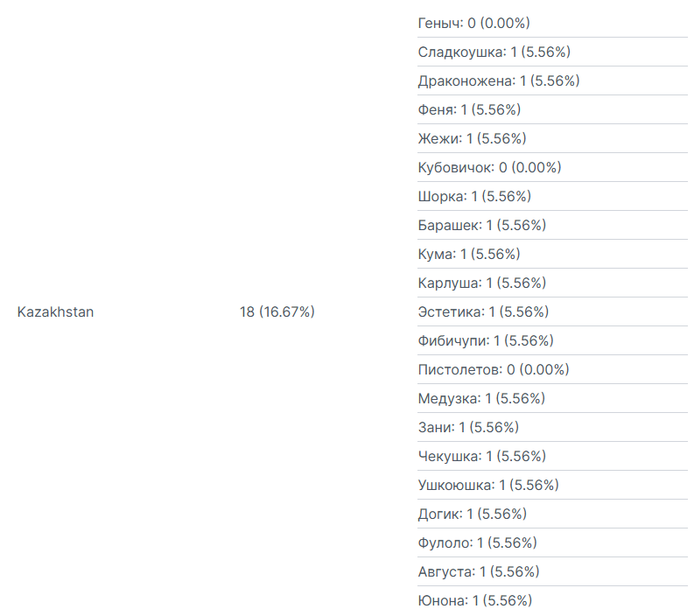Click the Кума: 1 (5.56%) row
This screenshot has width=694, height=616.
coord(469,254)
